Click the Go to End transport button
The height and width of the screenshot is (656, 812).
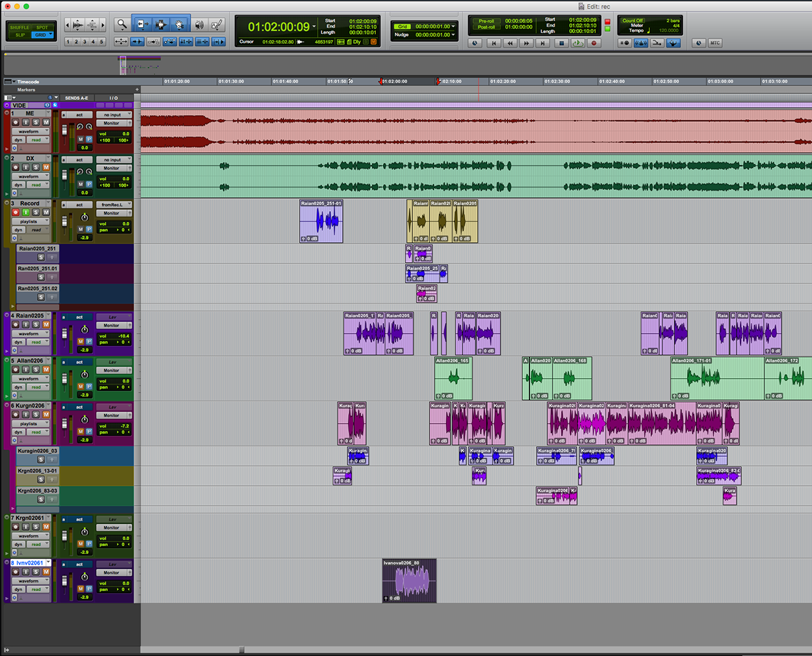(x=543, y=43)
